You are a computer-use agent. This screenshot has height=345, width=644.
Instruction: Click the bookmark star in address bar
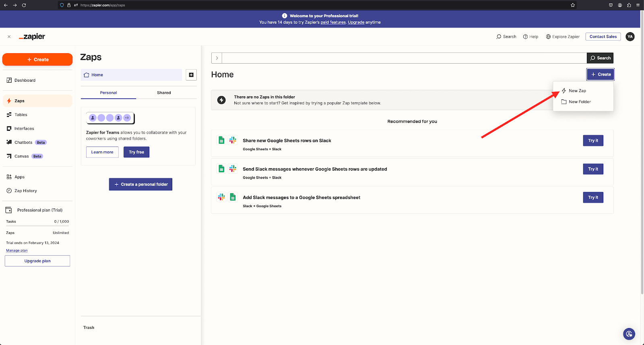572,5
